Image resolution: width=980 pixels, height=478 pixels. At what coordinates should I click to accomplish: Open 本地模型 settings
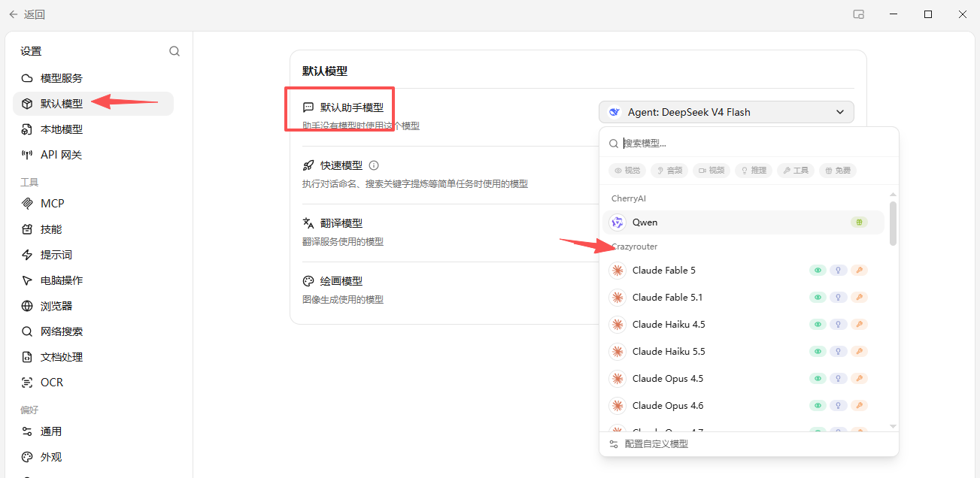coord(93,129)
